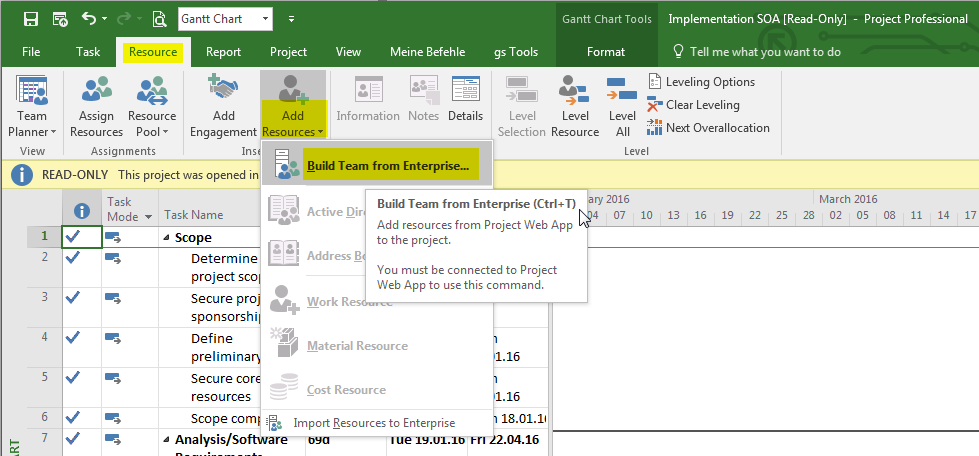Click the "Tue 19.01.16" start date cell
Screen dimensions: 979x456
427,439
